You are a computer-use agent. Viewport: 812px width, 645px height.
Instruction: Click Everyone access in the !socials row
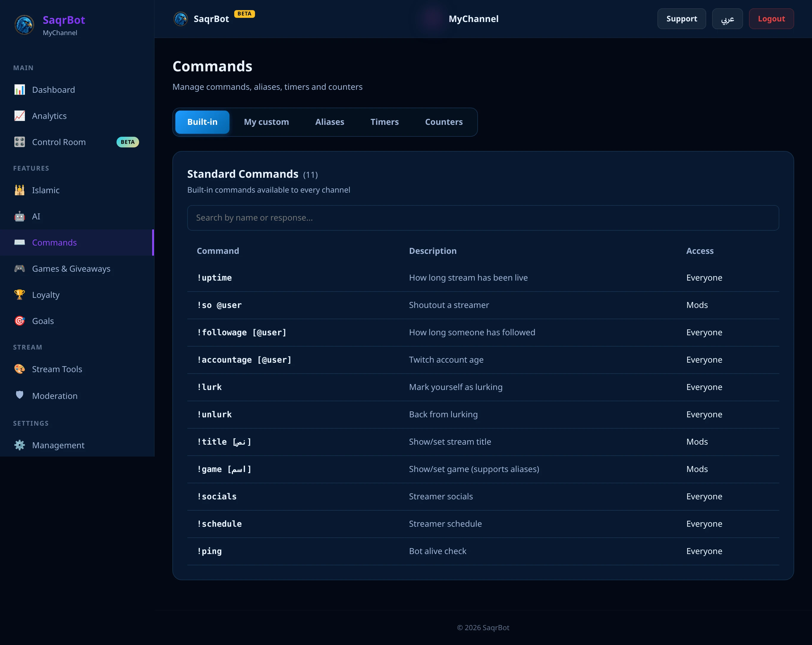[704, 497]
